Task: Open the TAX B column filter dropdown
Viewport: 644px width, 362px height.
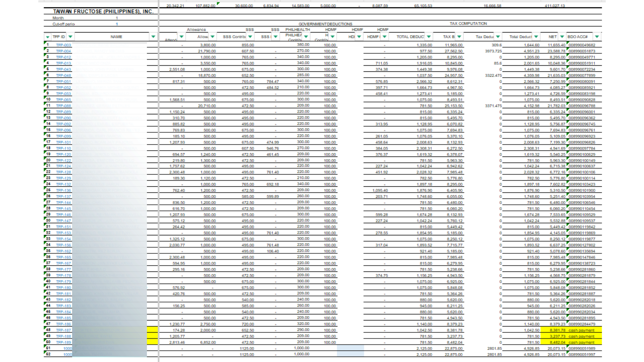Action: click(x=459, y=37)
